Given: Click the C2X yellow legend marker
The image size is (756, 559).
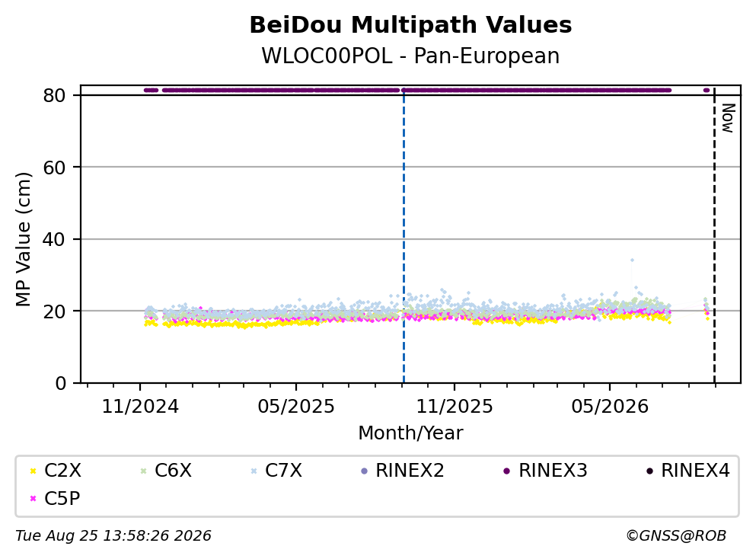Looking at the screenshot, I should point(33,471).
